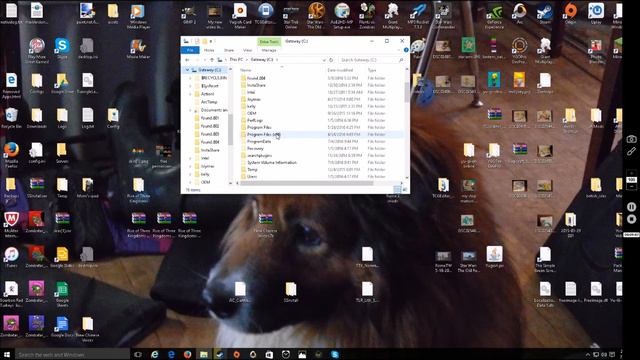Image resolution: width=640 pixels, height=360 pixels.
Task: Open the Skype desktop shortcut
Action: pyautogui.click(x=62, y=49)
